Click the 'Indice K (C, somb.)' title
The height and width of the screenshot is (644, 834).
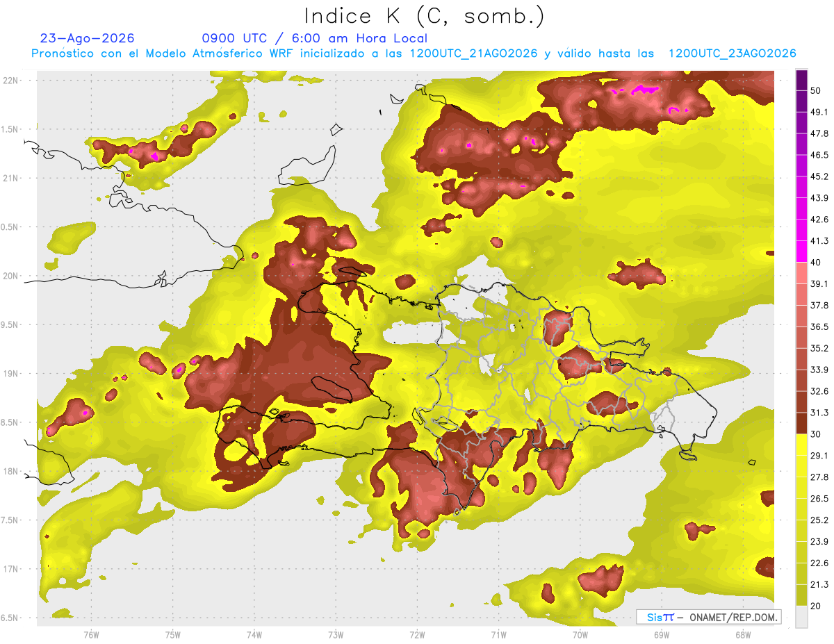point(424,17)
